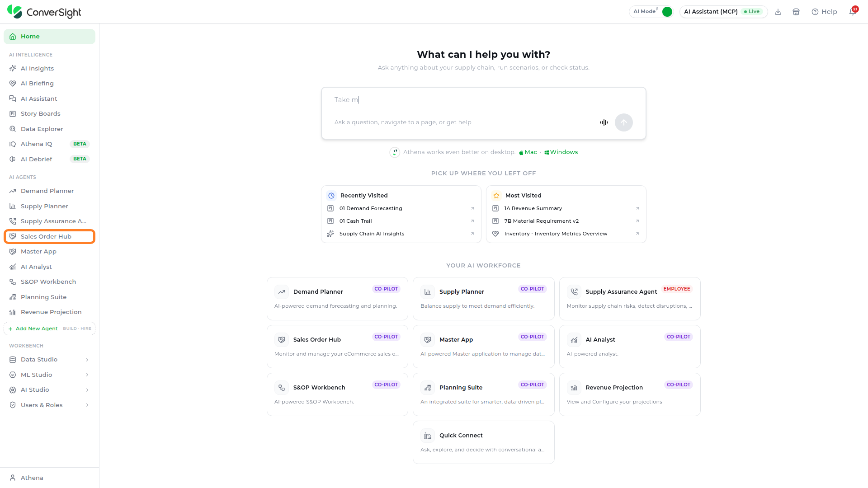Screen dimensions: 868x488
Task: Open Story Boards in sidebar
Action: point(49,114)
